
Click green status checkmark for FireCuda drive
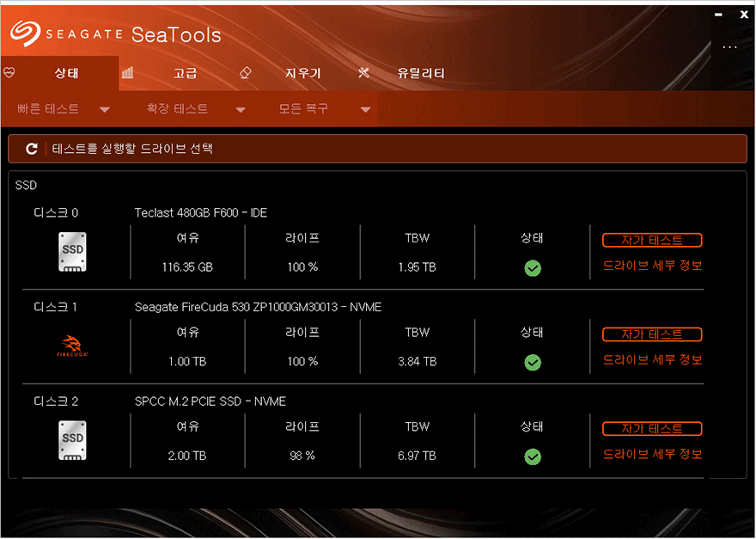(x=533, y=363)
